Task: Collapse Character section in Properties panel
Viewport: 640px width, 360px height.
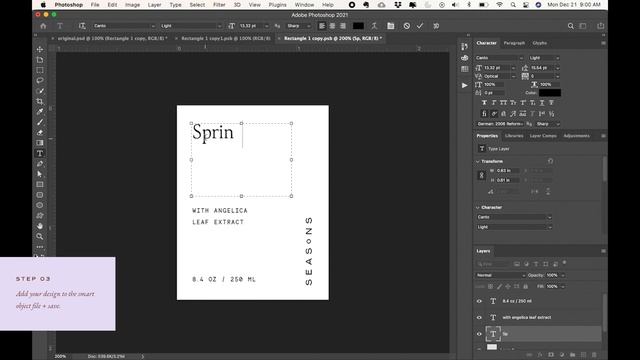Action: pyautogui.click(x=478, y=207)
